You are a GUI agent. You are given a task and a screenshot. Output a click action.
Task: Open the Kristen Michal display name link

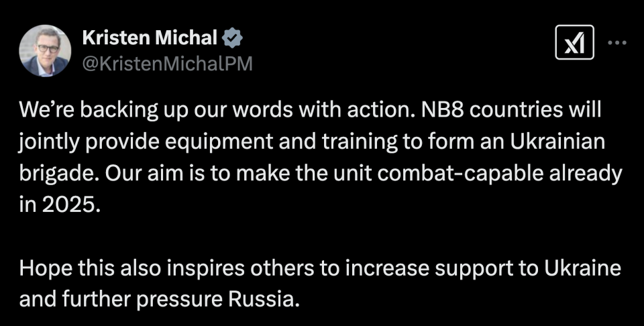point(150,38)
